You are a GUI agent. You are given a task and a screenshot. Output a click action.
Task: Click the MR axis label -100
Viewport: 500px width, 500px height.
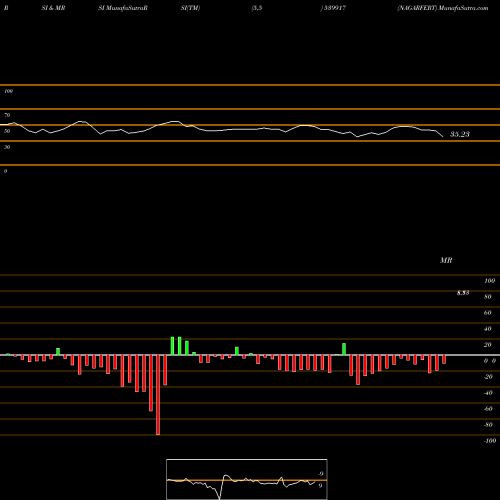coord(490,441)
